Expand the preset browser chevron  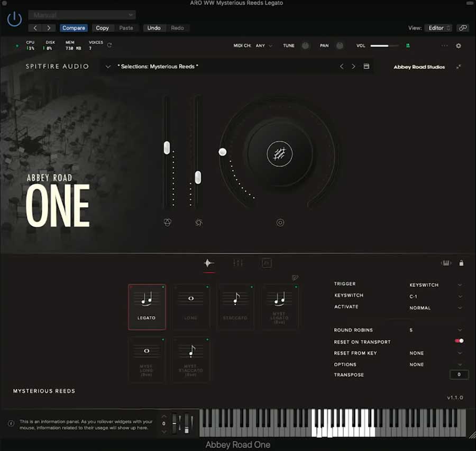[108, 67]
